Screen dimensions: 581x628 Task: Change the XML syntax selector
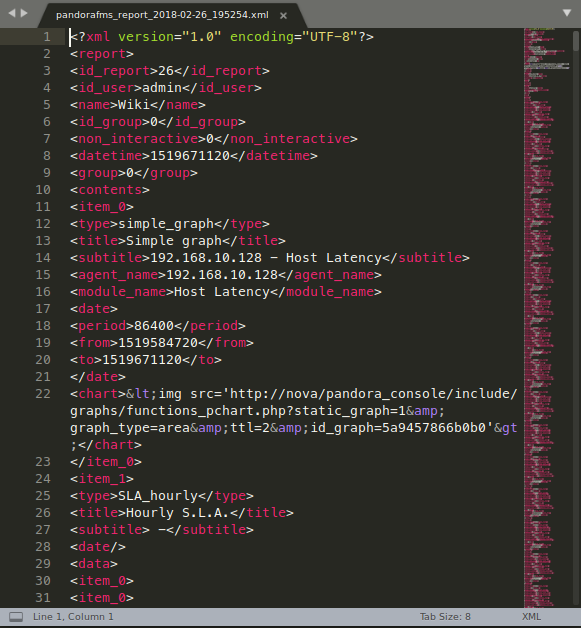[531, 617]
